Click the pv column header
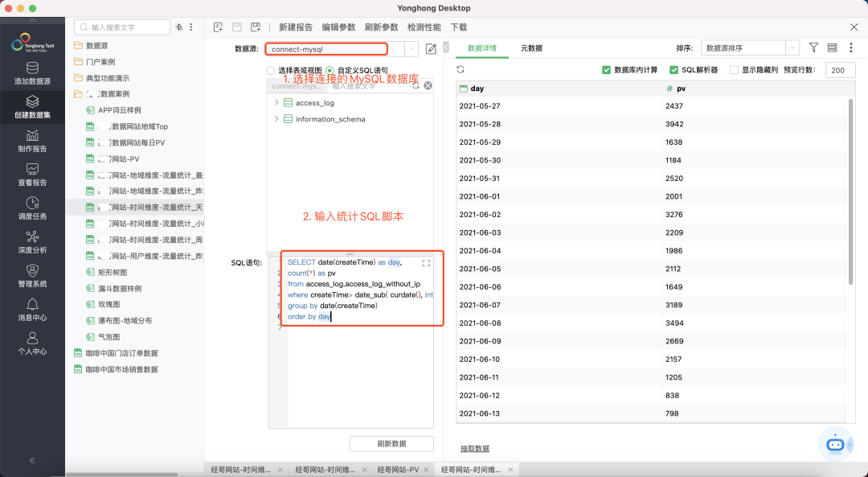Viewport: 868px width, 477px height. (x=755, y=88)
